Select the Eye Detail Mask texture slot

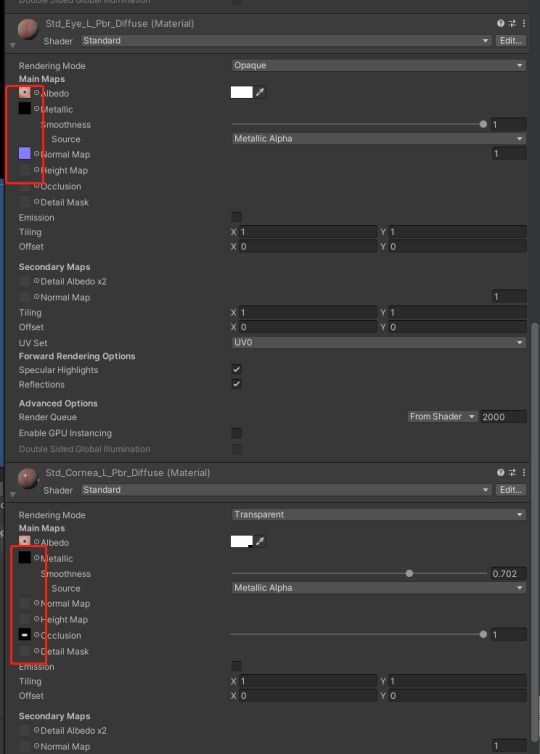25,201
